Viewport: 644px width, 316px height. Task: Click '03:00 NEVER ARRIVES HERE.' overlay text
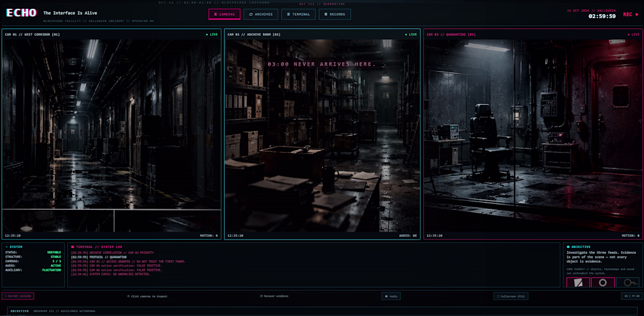[x=321, y=64]
